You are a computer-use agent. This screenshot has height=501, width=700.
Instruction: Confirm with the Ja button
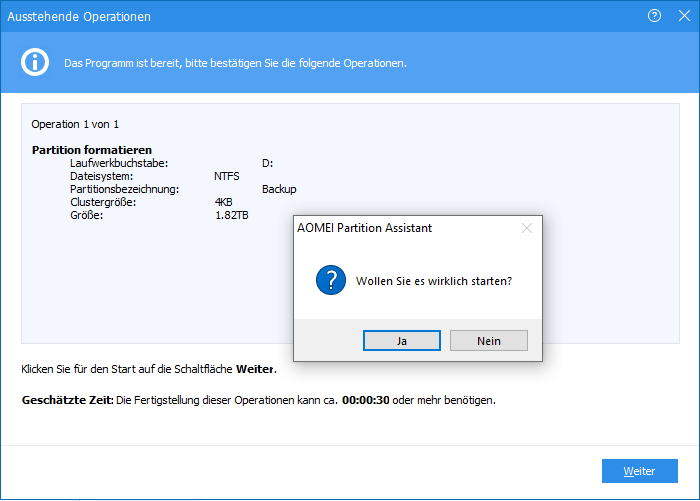pos(401,341)
